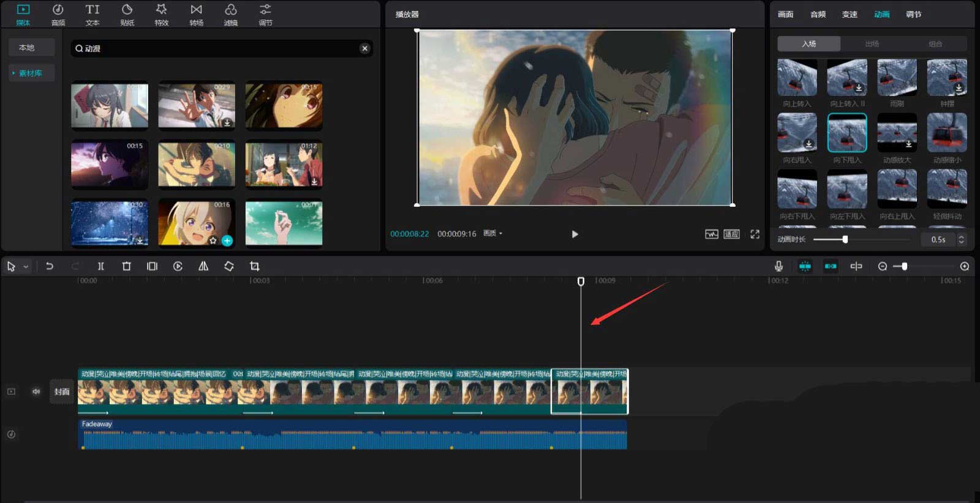Select the crop tool icon
Image resolution: width=980 pixels, height=503 pixels.
(255, 266)
